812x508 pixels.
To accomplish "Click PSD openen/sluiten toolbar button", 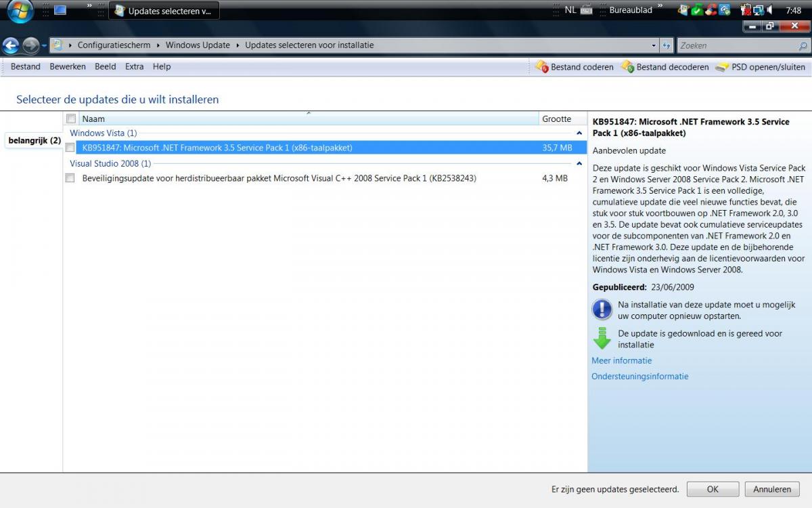I will tap(761, 67).
